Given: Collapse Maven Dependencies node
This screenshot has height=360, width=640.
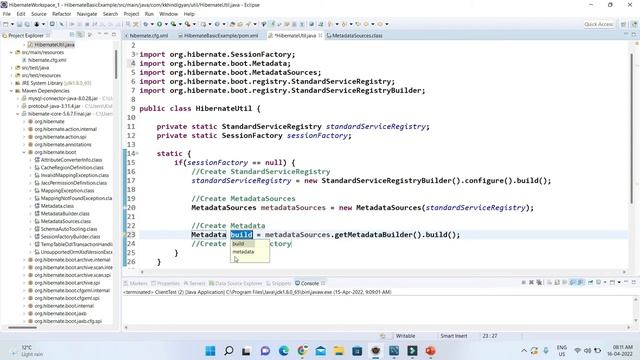Looking at the screenshot, I should pos(11,91).
